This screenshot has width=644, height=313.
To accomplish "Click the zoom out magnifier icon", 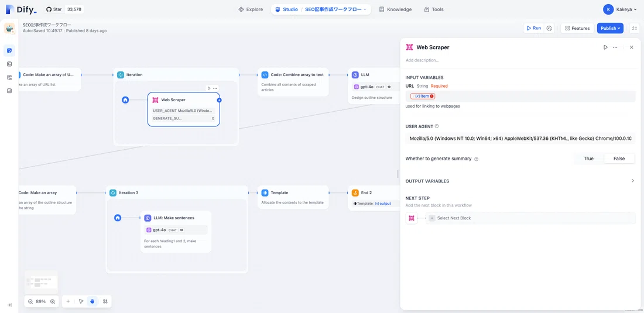I will click(x=30, y=301).
